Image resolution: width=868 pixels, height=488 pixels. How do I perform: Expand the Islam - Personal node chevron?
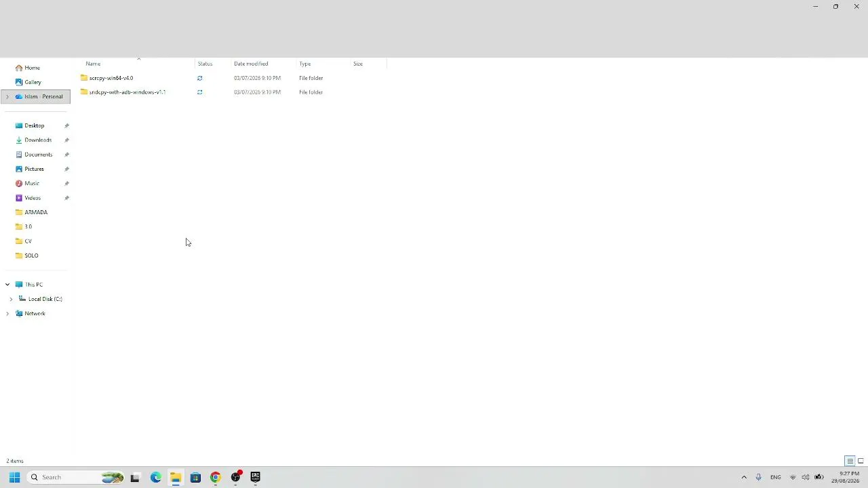coord(7,97)
